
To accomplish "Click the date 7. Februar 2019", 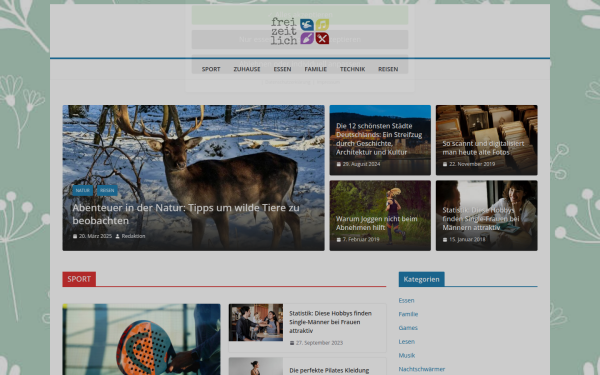I will coord(361,240).
